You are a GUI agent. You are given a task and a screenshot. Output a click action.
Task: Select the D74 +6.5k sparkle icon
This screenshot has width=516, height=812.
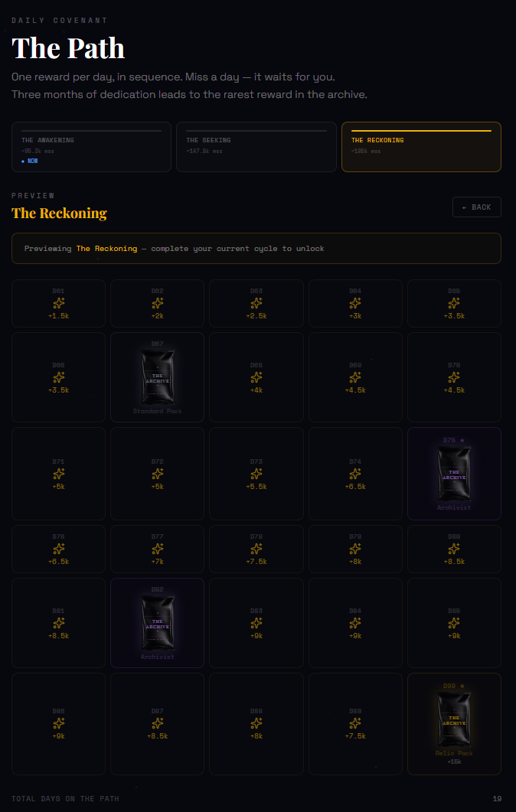tap(355, 474)
